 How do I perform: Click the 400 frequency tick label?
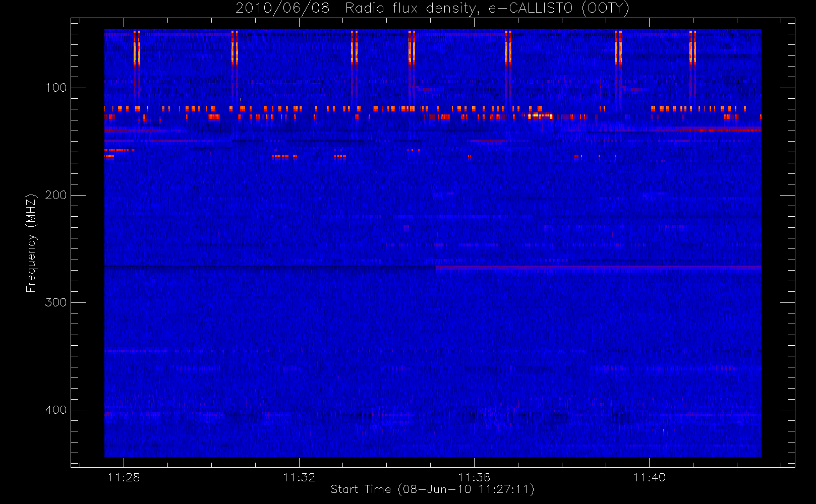coord(56,410)
